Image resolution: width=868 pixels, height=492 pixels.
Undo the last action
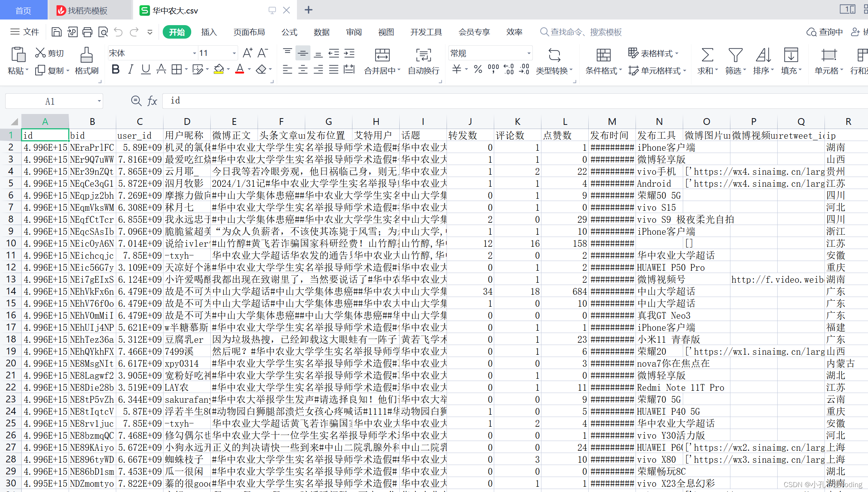click(118, 32)
